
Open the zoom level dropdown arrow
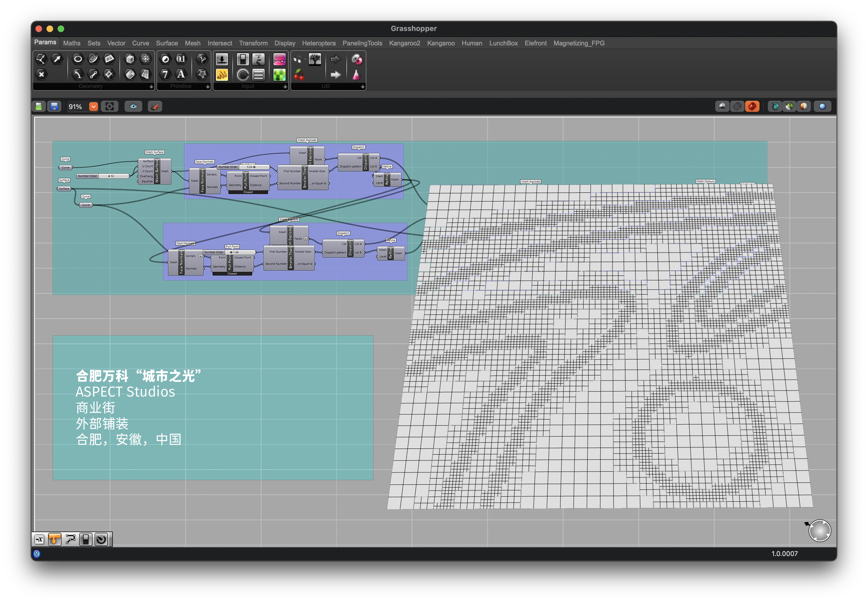click(93, 107)
